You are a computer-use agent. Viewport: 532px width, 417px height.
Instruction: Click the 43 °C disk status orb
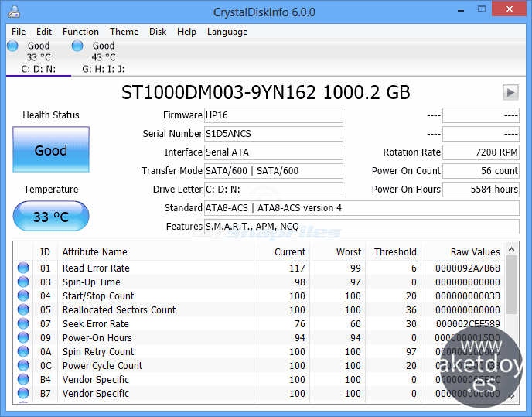click(77, 46)
